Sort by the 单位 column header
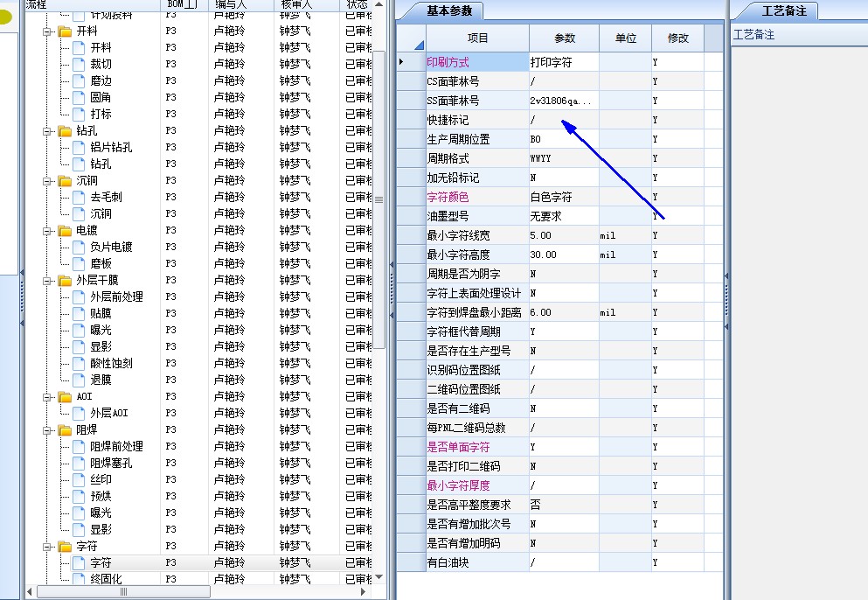868x600 pixels. pos(626,38)
